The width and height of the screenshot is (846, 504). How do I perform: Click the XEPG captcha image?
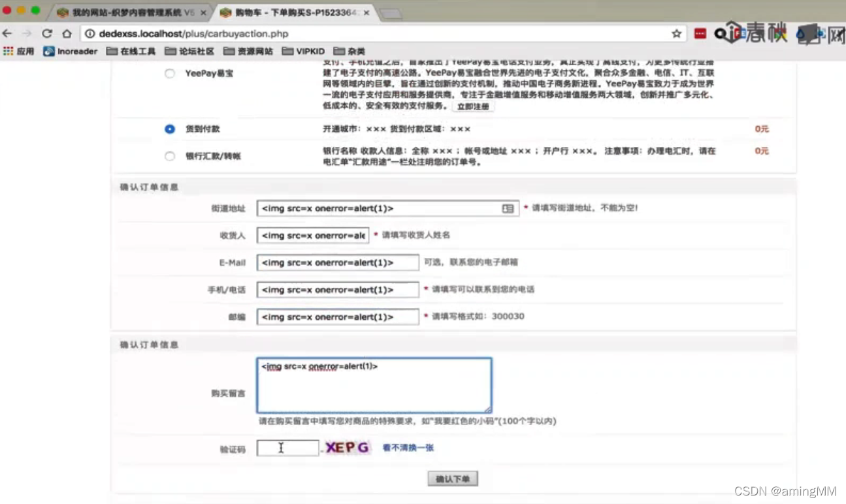tap(347, 447)
